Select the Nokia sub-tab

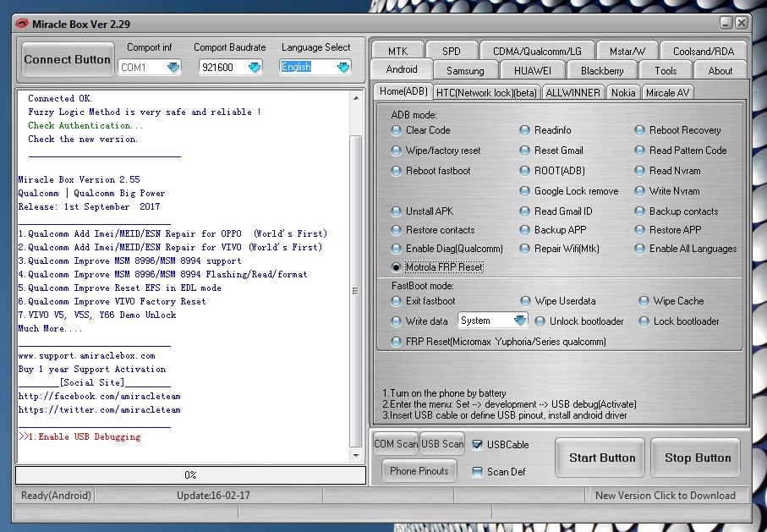623,92
